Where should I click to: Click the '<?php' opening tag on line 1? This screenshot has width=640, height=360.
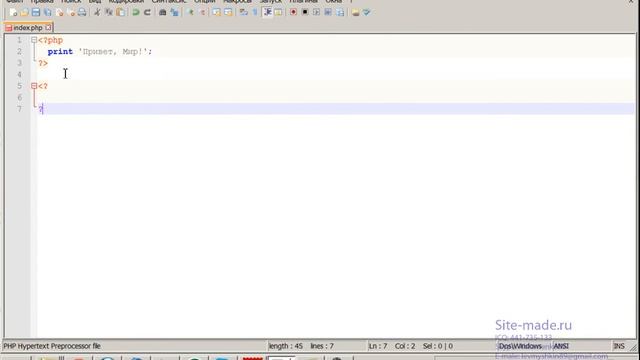click(x=51, y=40)
